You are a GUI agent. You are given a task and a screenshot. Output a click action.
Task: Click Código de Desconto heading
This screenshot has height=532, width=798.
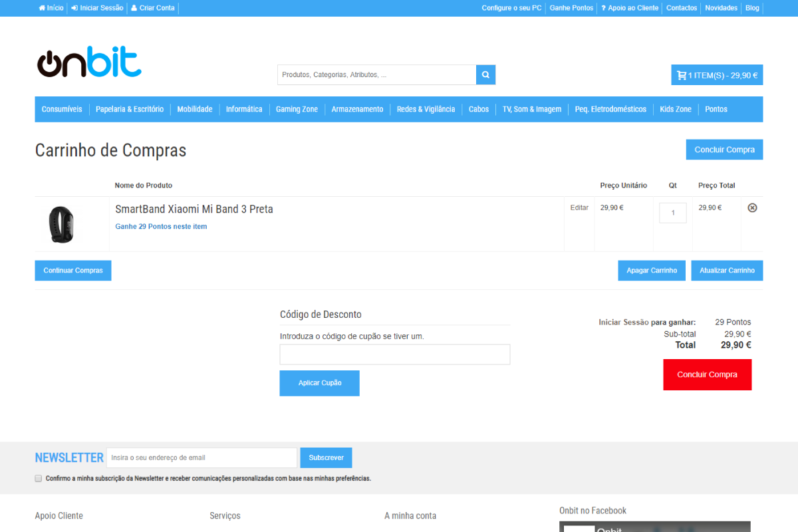click(x=321, y=315)
